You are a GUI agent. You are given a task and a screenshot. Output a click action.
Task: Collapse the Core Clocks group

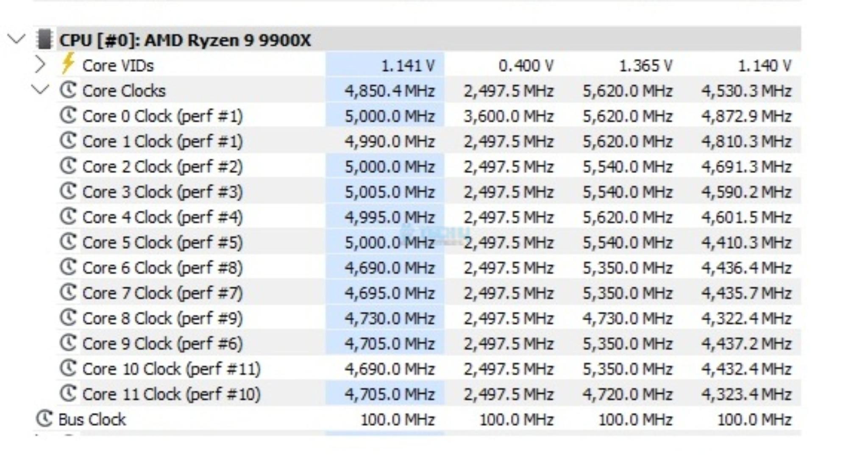[40, 90]
